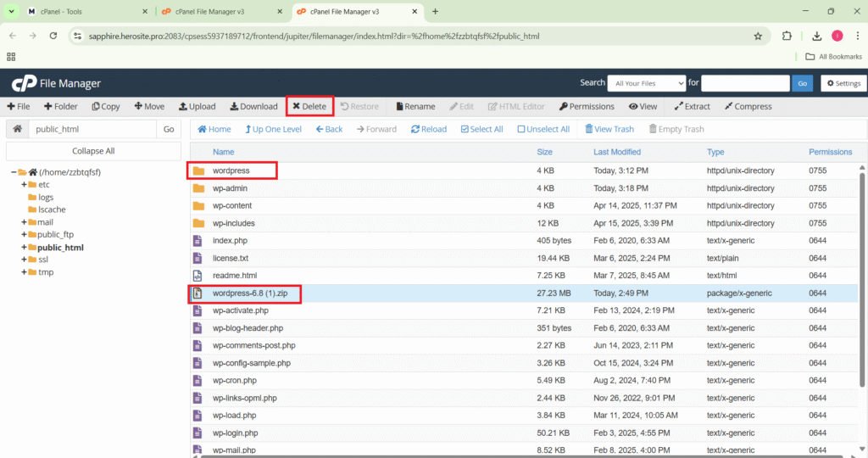Click the wp-includes folder icon
This screenshot has height=458, width=868.
(x=198, y=223)
